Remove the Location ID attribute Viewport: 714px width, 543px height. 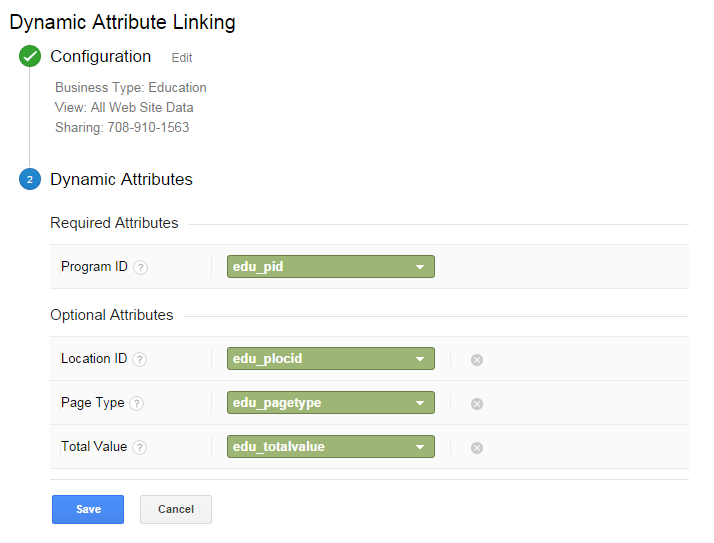click(x=477, y=359)
